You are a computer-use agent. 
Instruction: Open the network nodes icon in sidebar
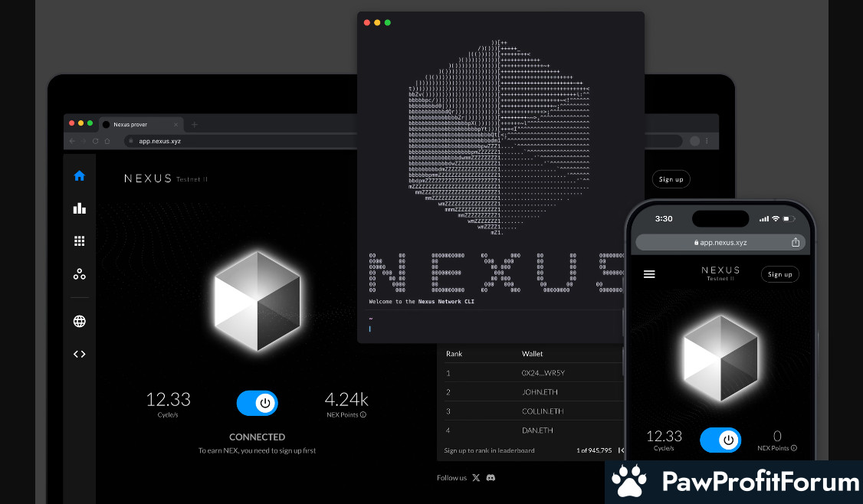79,274
